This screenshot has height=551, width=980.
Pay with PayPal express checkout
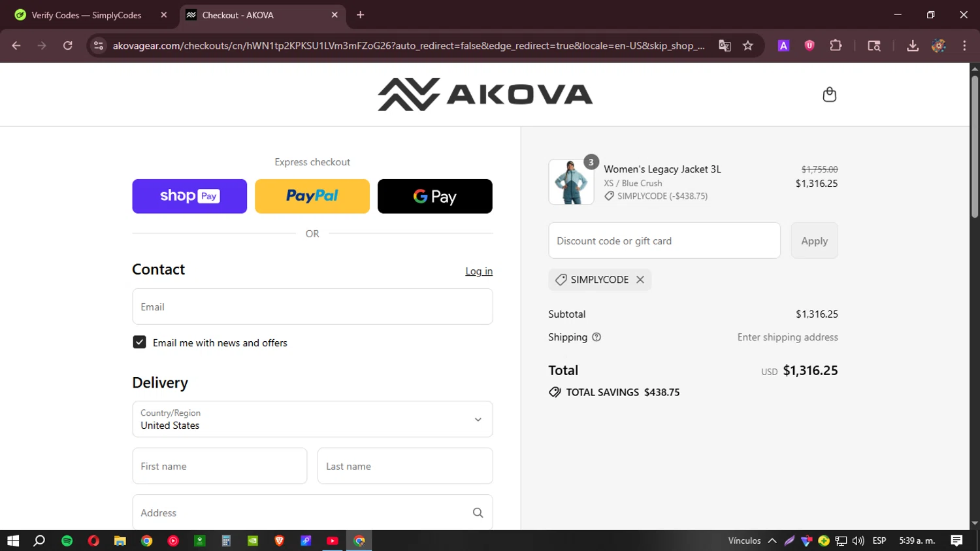[312, 196]
